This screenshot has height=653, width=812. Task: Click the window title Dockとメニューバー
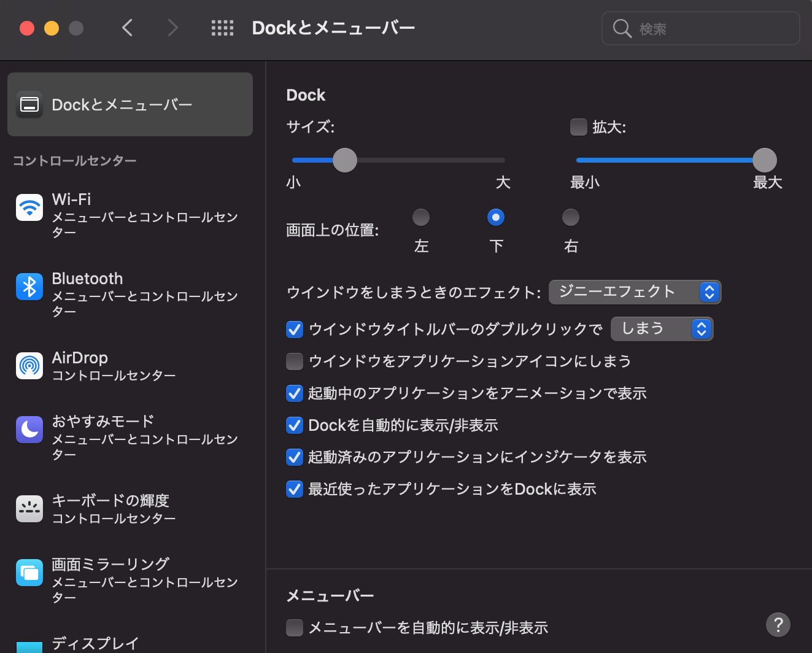tap(333, 28)
